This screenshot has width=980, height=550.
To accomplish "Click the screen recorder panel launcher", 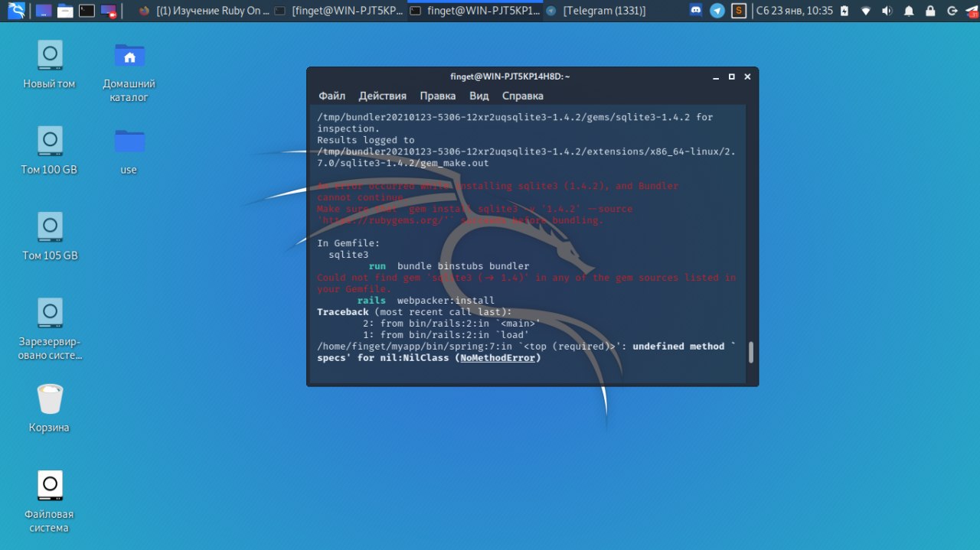I will coord(109,11).
